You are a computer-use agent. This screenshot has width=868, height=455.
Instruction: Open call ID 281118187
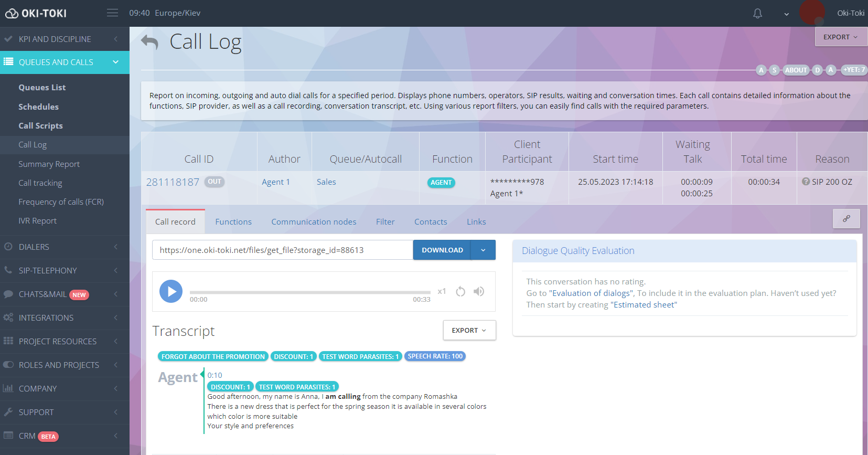click(x=173, y=182)
